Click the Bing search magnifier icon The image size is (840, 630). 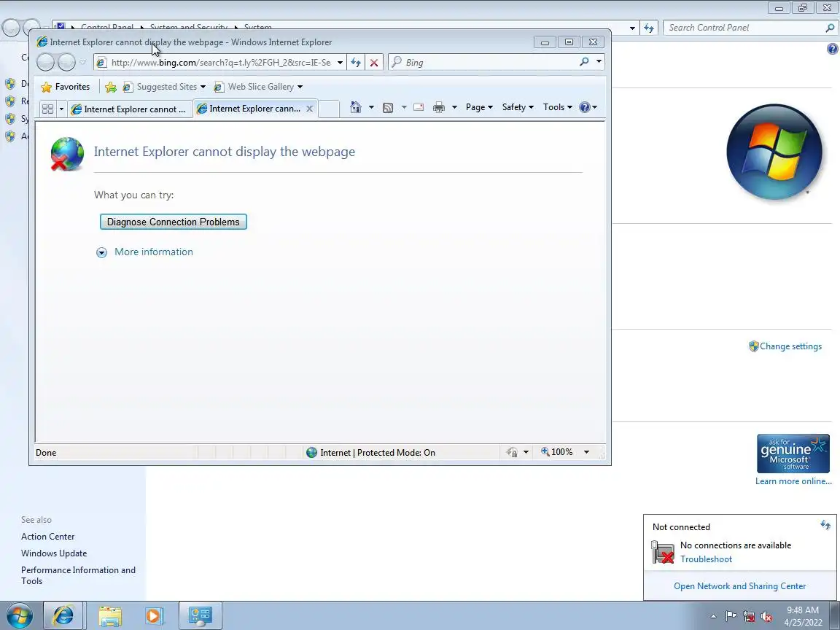585,62
